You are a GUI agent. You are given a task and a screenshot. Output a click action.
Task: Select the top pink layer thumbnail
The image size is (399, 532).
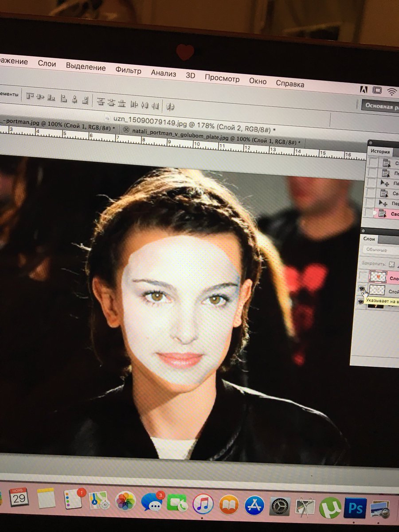(x=378, y=277)
